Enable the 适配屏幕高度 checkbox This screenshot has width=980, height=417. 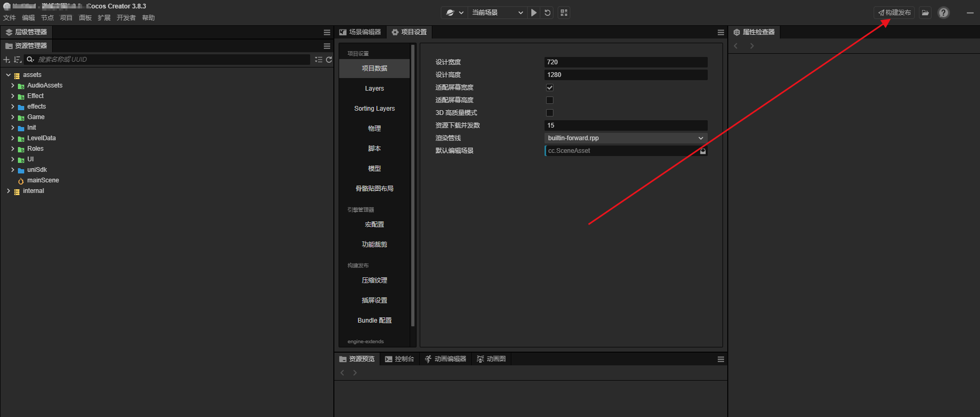click(550, 100)
